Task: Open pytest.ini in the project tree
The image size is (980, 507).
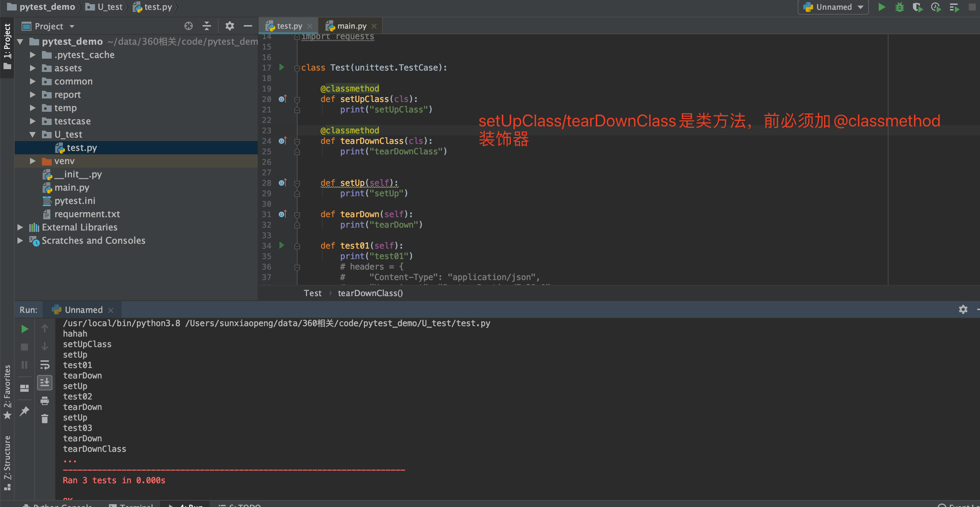Action: 75,200
